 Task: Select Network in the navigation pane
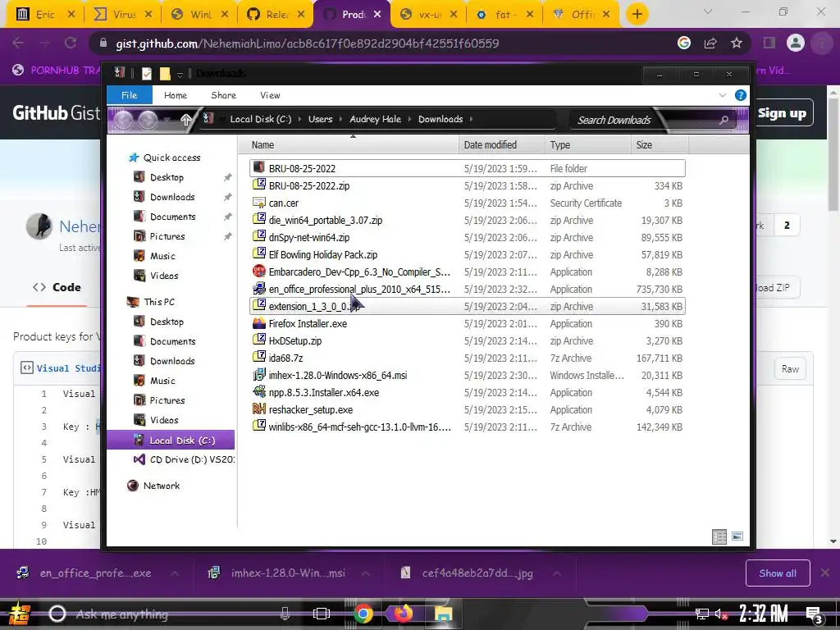[x=153, y=486]
